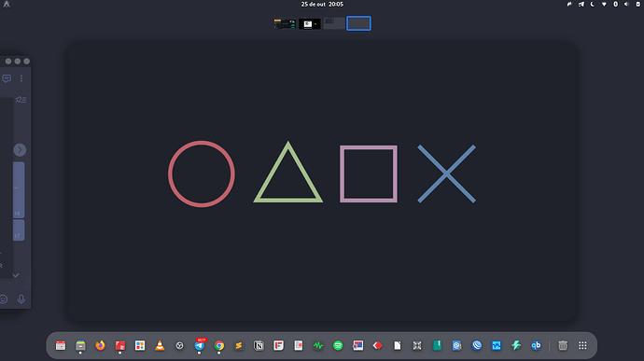Click the chat bubble icon in Telegram window
644x361 pixels.
(7, 78)
